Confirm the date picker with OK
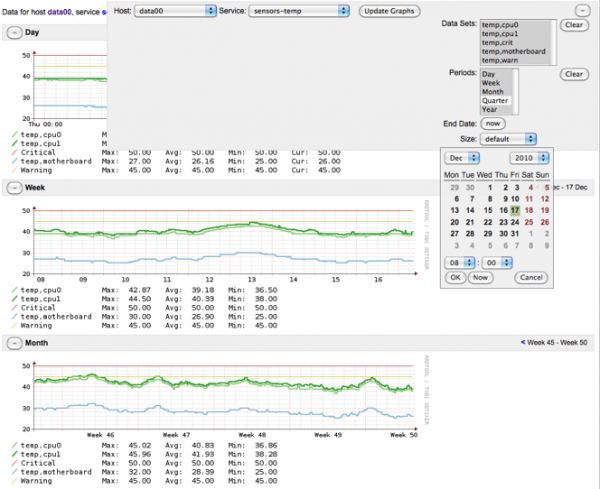 tap(454, 276)
